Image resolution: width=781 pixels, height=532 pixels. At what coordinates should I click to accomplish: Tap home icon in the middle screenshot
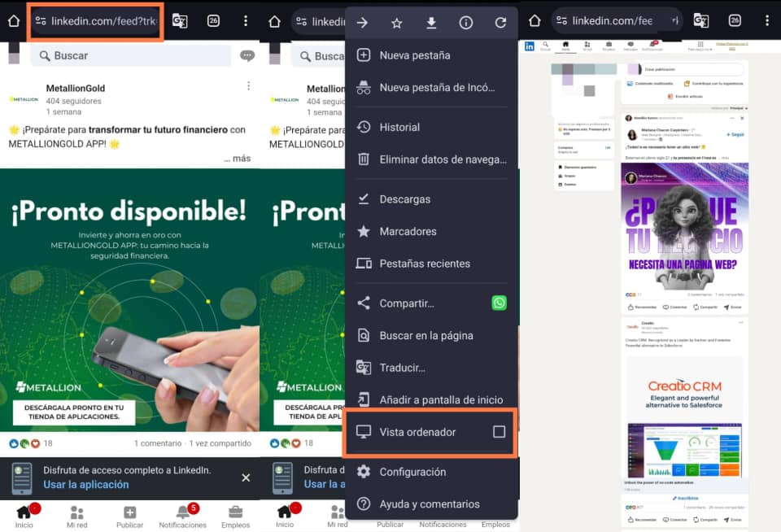tap(274, 21)
